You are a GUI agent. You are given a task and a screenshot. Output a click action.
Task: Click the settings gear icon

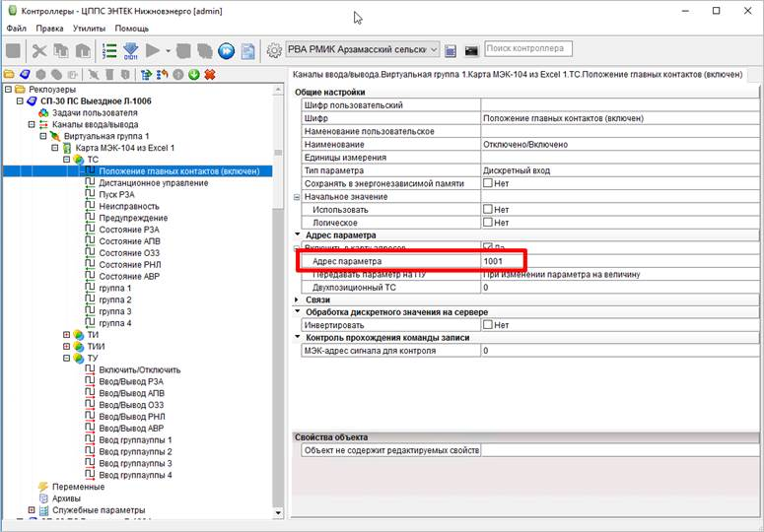(x=274, y=50)
